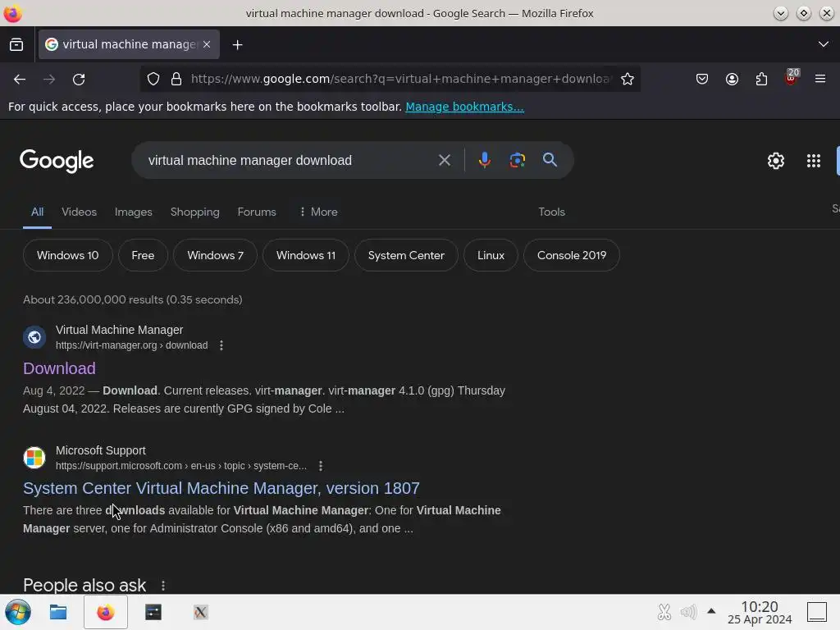The height and width of the screenshot is (630, 840).
Task: Open result options for Microsoft Support
Action: [321, 466]
